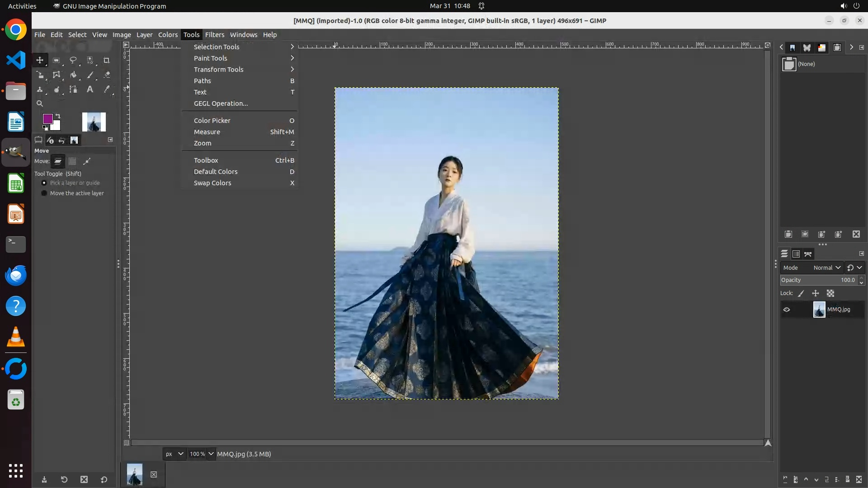Click the purple foreground color swatch
Image resolution: width=868 pixels, height=488 pixels.
pos(47,119)
